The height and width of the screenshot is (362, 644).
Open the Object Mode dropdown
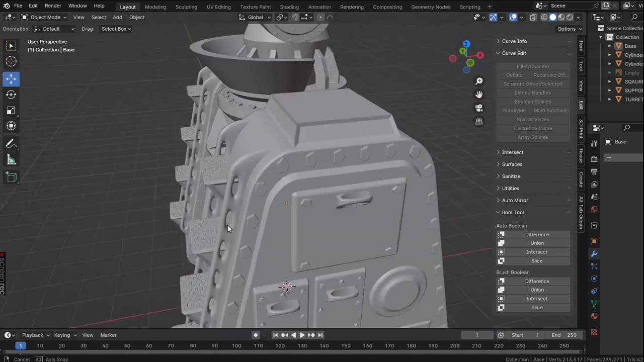43,17
